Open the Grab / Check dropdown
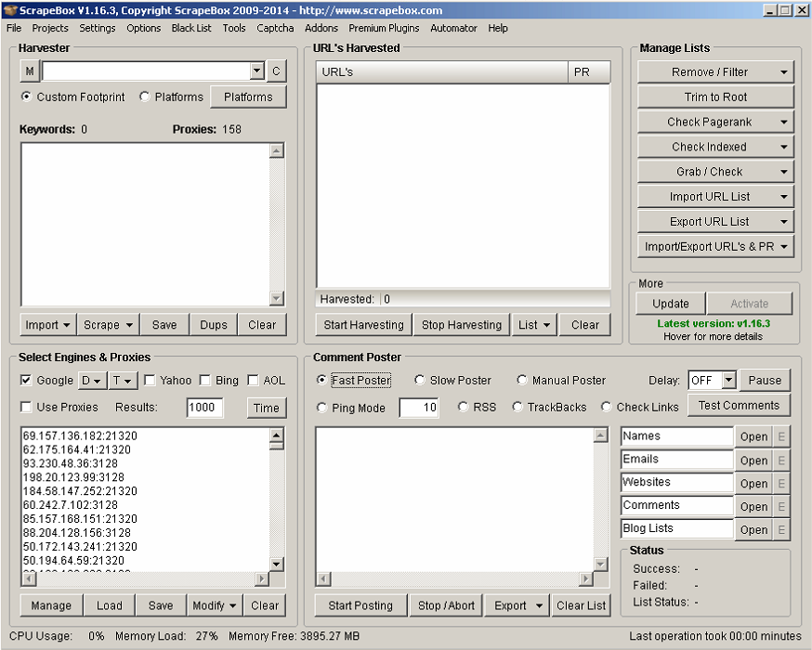This screenshot has height=650, width=812. click(715, 172)
